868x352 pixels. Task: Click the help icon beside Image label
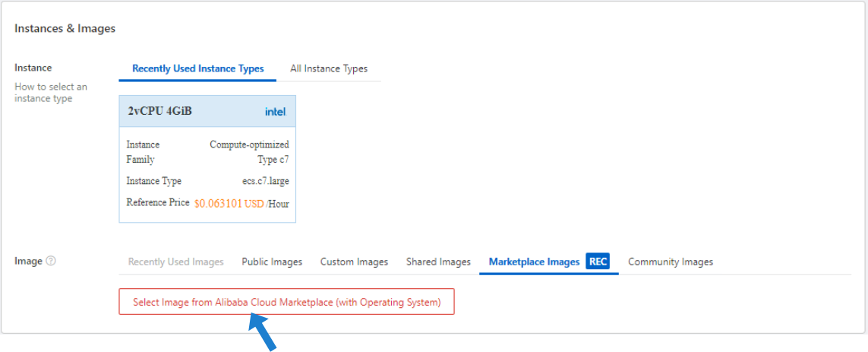point(51,261)
